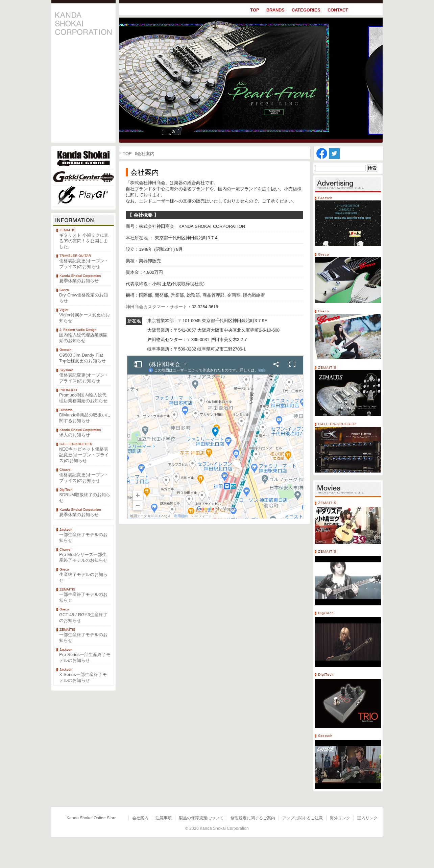Open the Gretsch starry advertising banner
This screenshot has width=434, height=868.
click(x=348, y=223)
